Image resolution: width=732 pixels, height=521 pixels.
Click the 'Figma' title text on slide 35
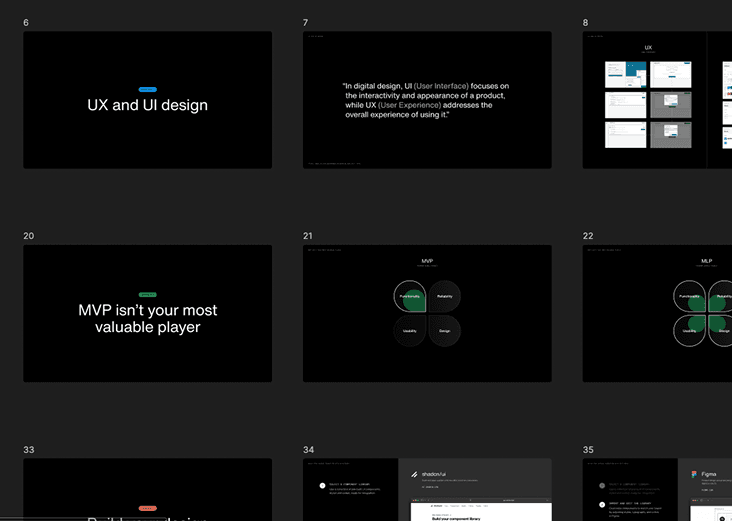click(x=709, y=474)
